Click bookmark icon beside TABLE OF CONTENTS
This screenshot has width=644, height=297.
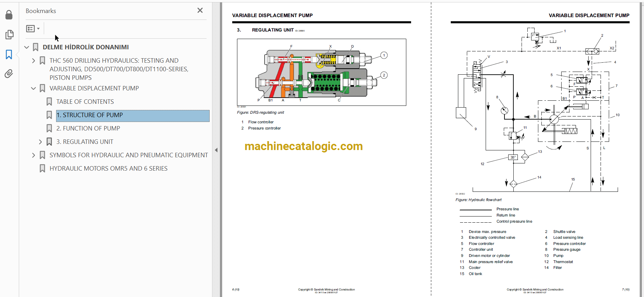coord(49,102)
